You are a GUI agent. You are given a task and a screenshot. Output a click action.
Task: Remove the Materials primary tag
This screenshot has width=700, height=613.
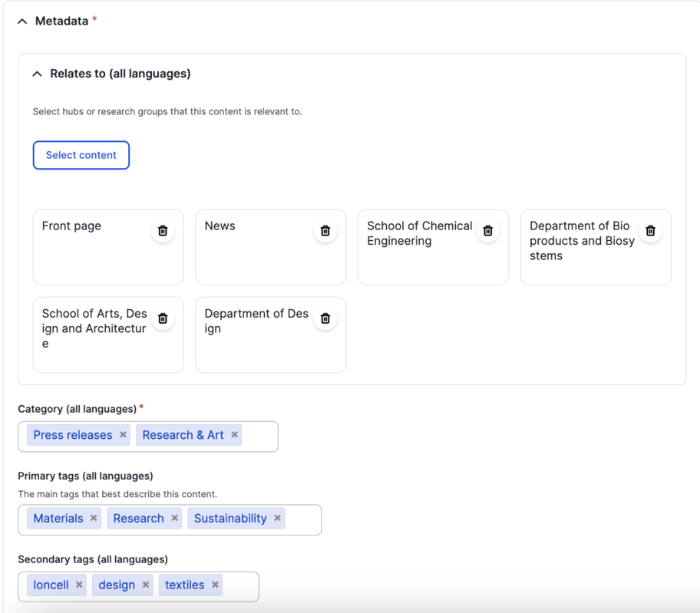click(x=94, y=519)
